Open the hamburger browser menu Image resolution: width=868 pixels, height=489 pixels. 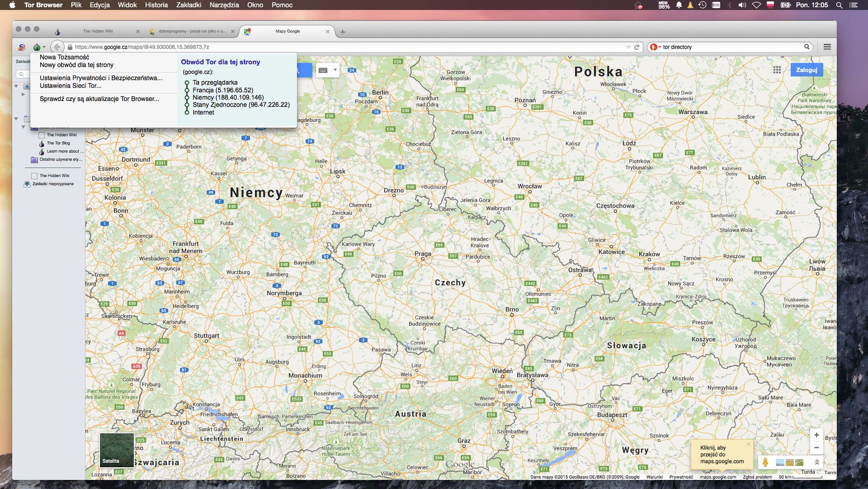(827, 47)
